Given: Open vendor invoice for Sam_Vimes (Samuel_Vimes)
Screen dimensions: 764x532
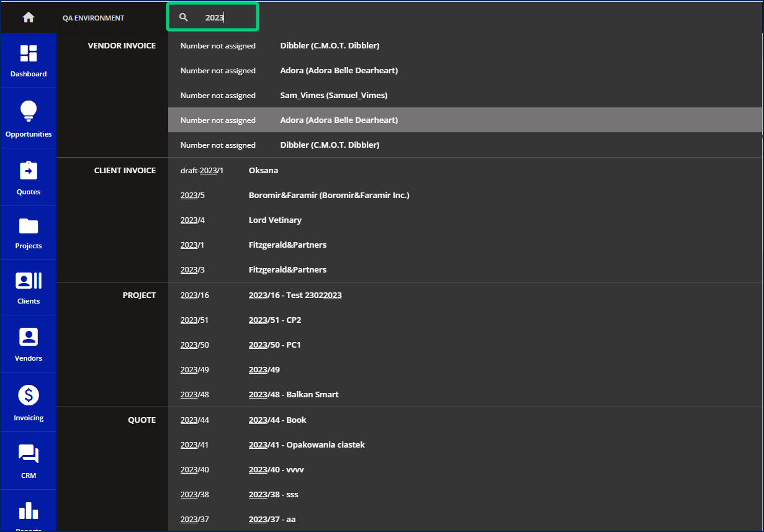Looking at the screenshot, I should [x=465, y=96].
